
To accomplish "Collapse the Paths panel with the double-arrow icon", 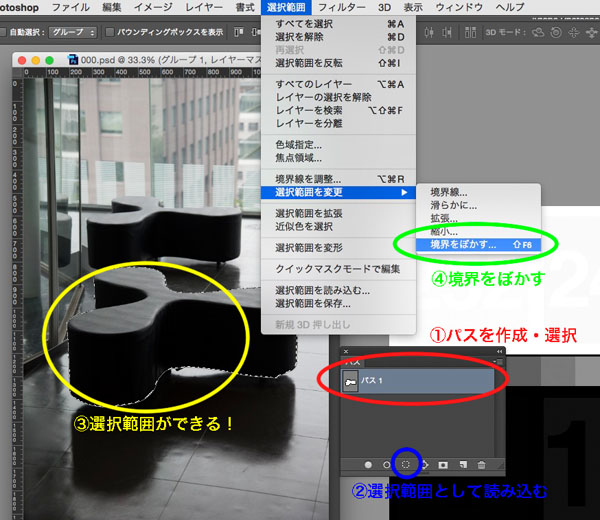I will [x=498, y=351].
